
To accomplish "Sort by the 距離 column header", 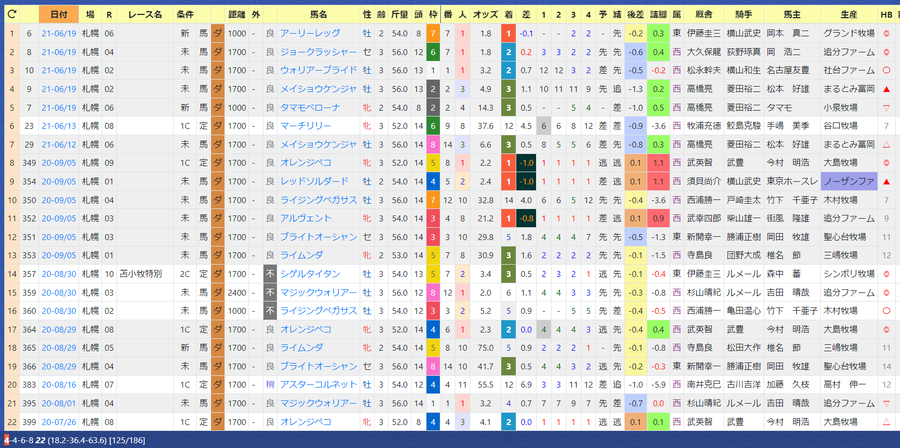I will click(x=236, y=14).
